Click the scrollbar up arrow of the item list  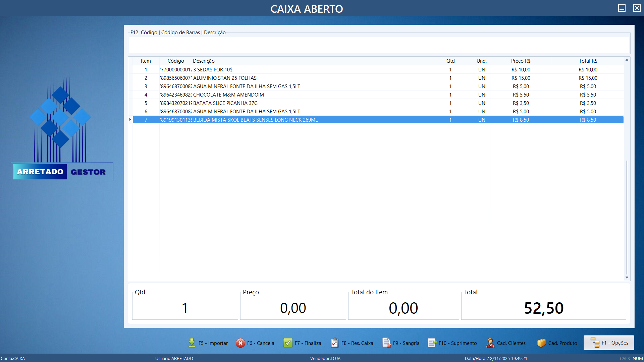coord(627,59)
